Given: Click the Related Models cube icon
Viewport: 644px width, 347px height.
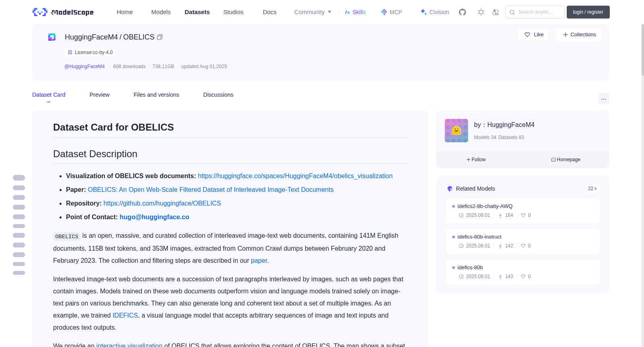Looking at the screenshot, I should [x=450, y=189].
